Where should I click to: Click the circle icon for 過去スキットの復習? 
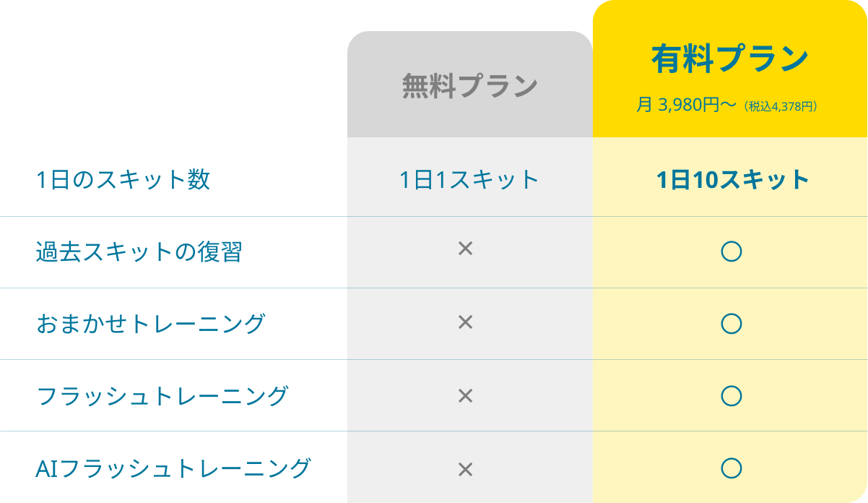pos(731,252)
